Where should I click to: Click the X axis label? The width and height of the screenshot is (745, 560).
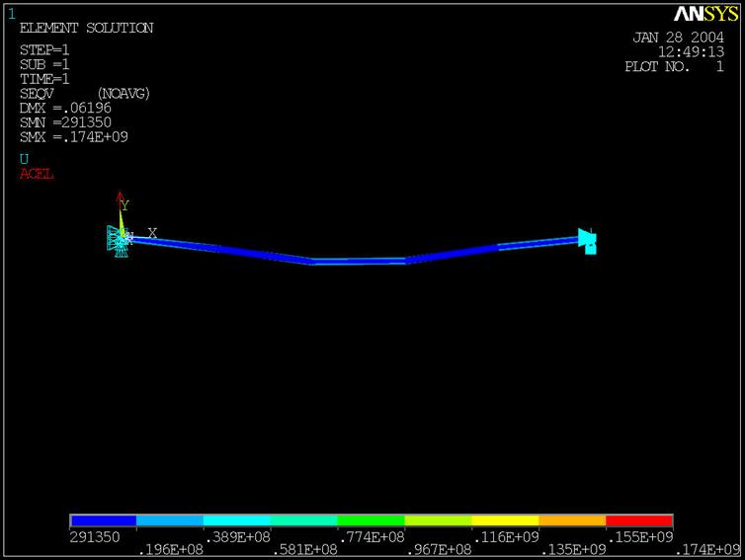click(152, 233)
